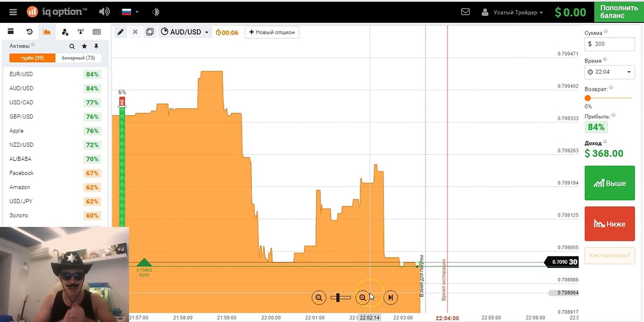Click the green open position triangle marker
The image size is (644, 322).
(x=144, y=263)
